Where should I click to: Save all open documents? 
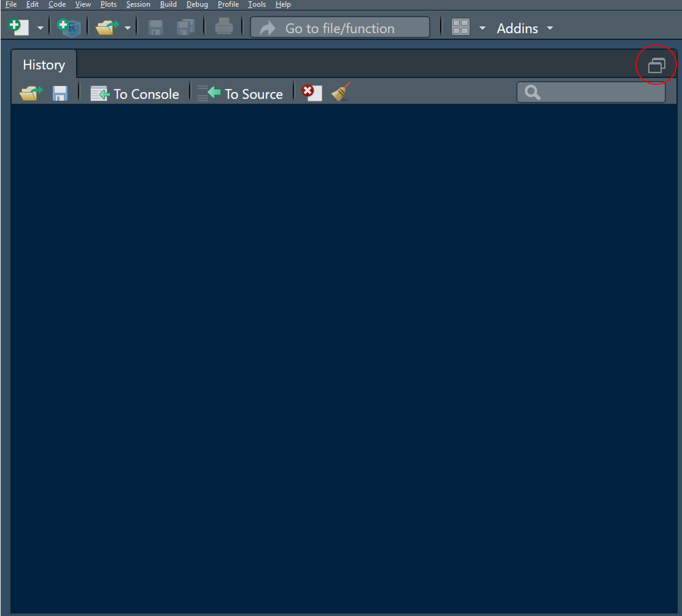tap(186, 26)
